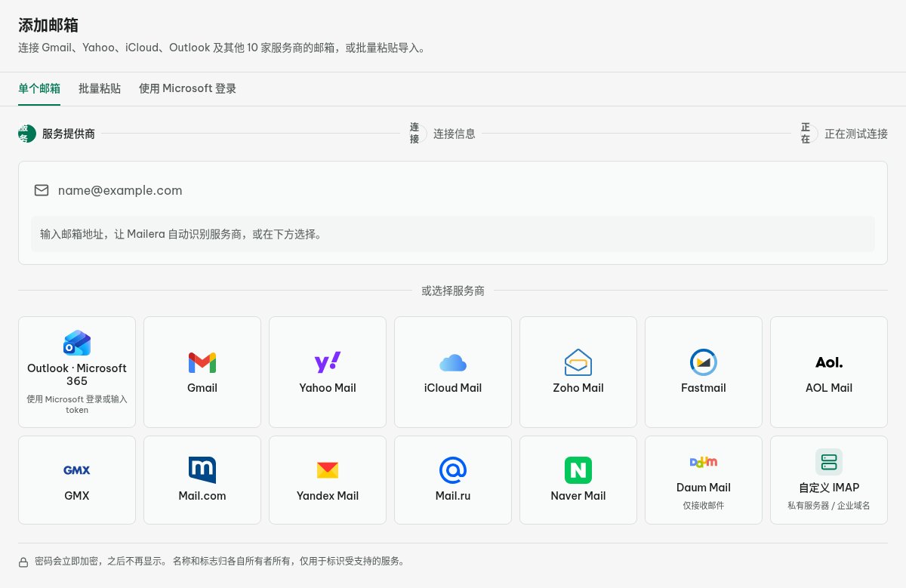Click the Naver Mail name text
This screenshot has height=588, width=906.
point(578,496)
